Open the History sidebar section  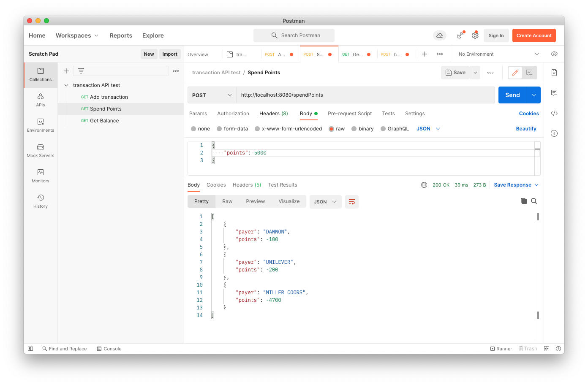pos(41,201)
